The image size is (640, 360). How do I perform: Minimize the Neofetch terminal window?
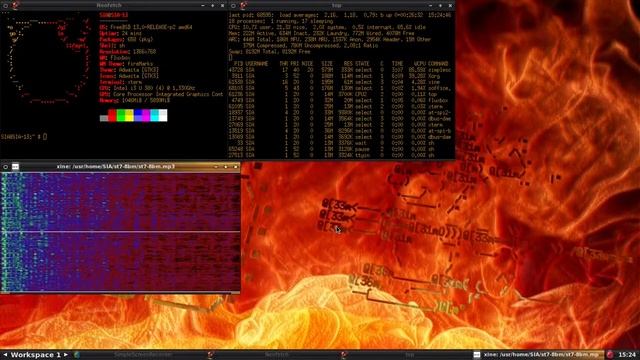(x=203, y=5)
